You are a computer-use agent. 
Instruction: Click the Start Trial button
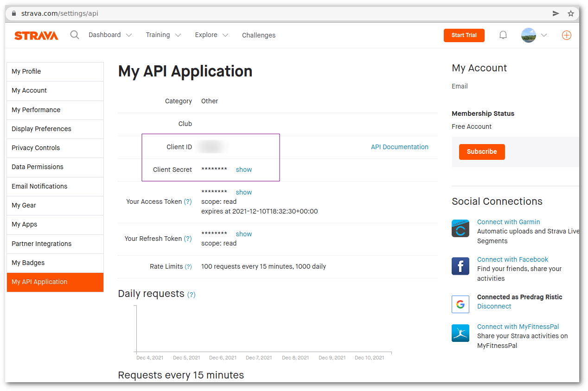pos(464,35)
